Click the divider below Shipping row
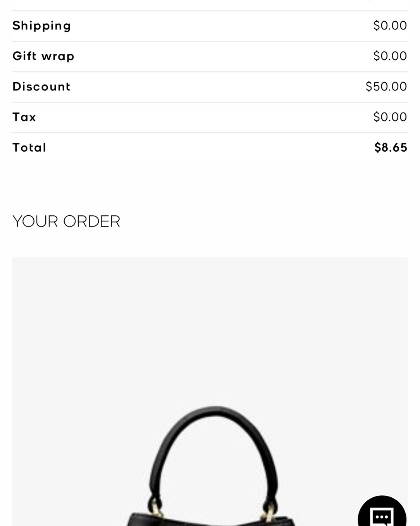Viewport: 420px width, 526px height. pos(210,41)
